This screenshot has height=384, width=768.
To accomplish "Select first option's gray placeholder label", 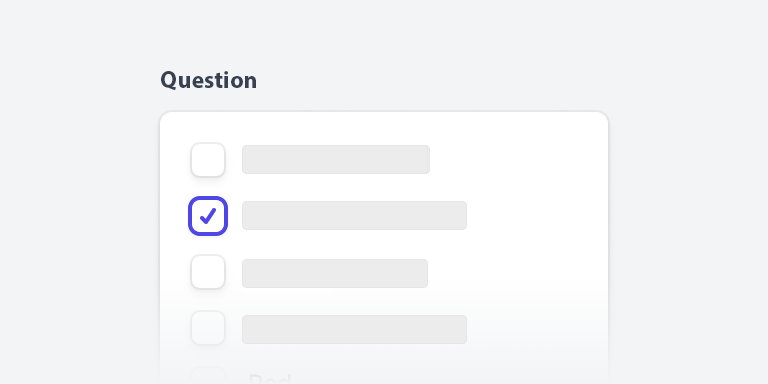I will pos(336,159).
